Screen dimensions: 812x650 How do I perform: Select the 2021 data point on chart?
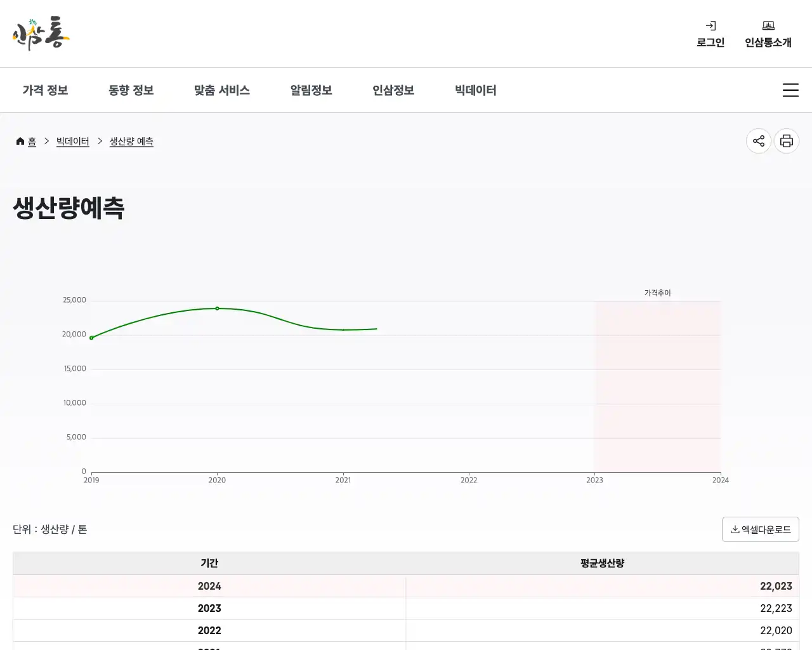[x=343, y=329]
